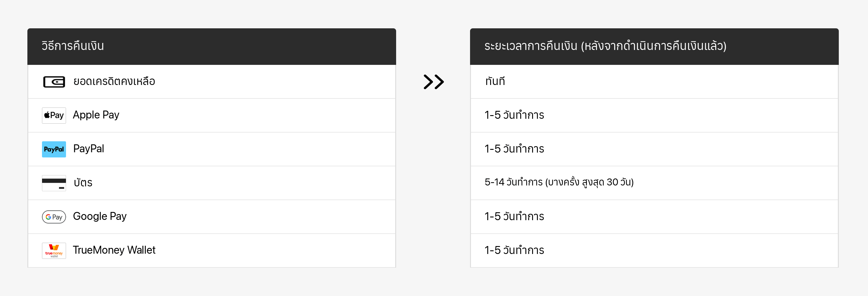Select the Google Pay label text
Image resolution: width=868 pixels, height=296 pixels.
point(100,216)
